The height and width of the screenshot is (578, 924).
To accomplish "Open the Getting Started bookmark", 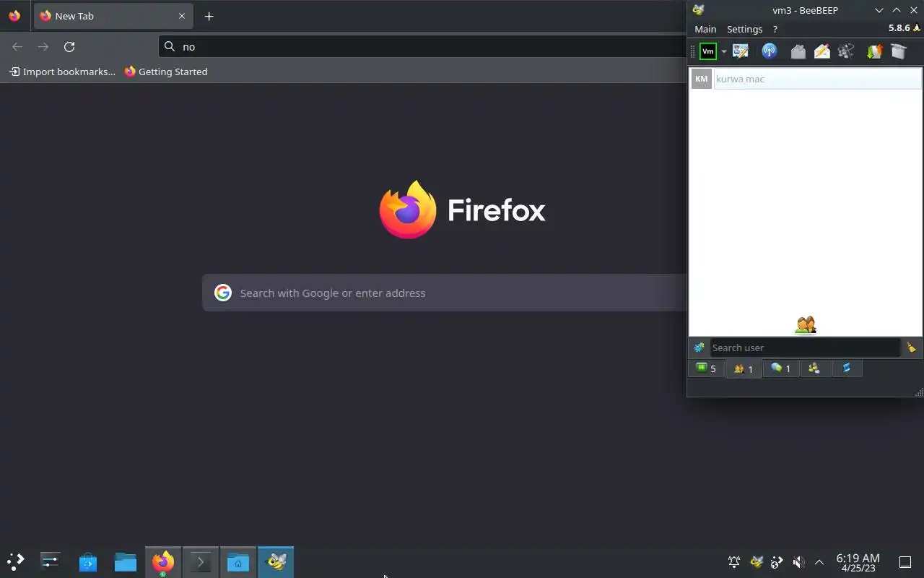I will tap(166, 72).
